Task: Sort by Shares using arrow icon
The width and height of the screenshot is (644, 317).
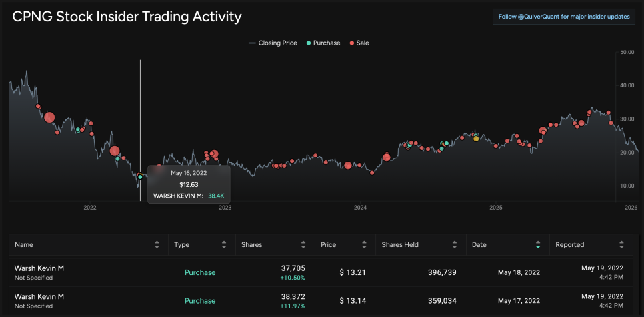Action: click(x=303, y=244)
